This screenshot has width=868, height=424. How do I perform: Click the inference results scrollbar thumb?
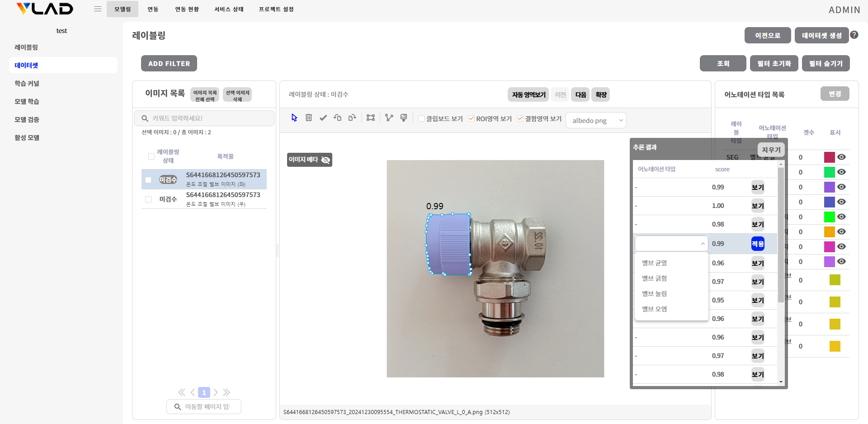coord(781,235)
